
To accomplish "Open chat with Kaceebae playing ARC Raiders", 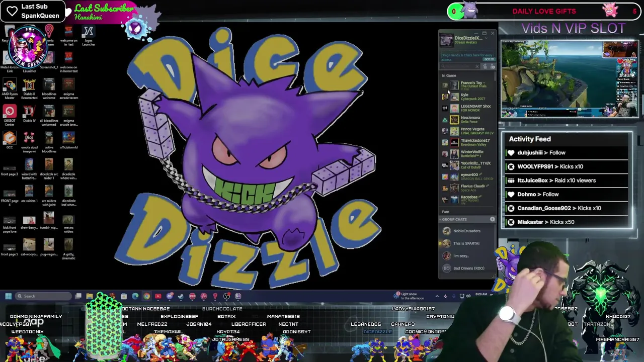I will (468, 199).
